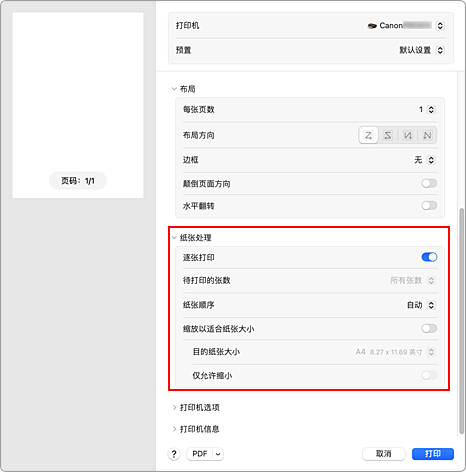The height and width of the screenshot is (472, 466).
Task: Click the help question mark button
Action: 174,454
